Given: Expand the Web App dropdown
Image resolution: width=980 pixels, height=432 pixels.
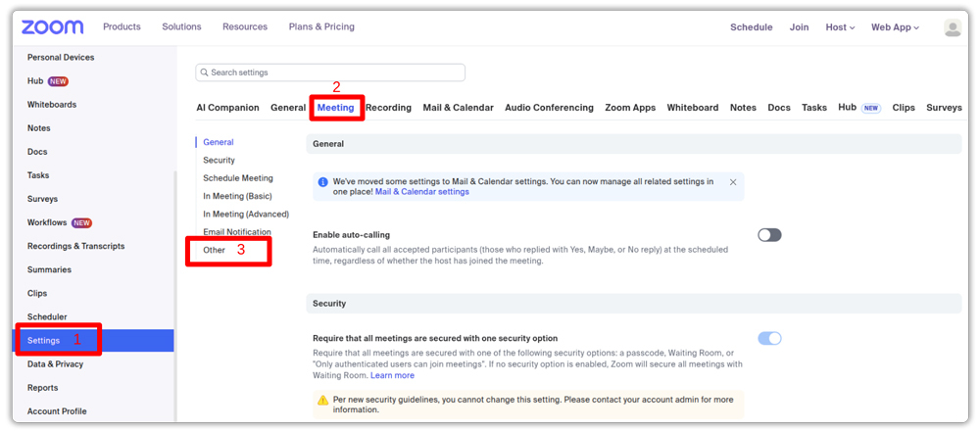Looking at the screenshot, I should point(895,27).
